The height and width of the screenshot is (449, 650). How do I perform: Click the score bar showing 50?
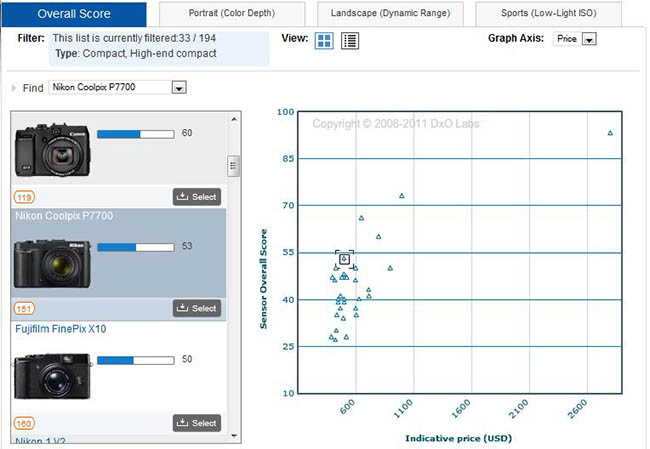tap(136, 360)
